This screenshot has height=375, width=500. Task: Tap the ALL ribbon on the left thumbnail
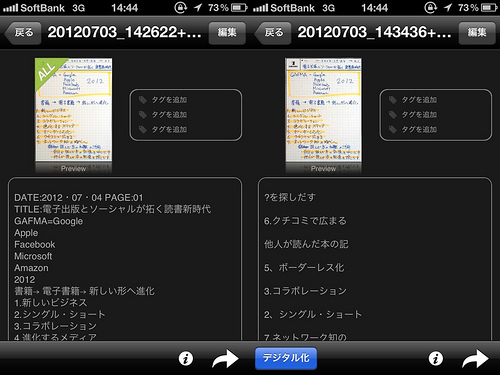(x=47, y=70)
